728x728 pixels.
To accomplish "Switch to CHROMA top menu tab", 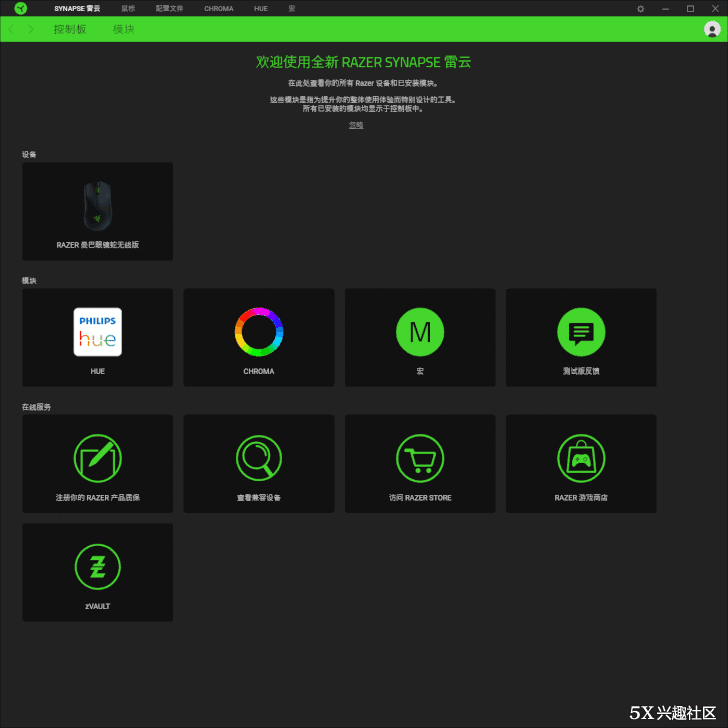I will pyautogui.click(x=219, y=8).
